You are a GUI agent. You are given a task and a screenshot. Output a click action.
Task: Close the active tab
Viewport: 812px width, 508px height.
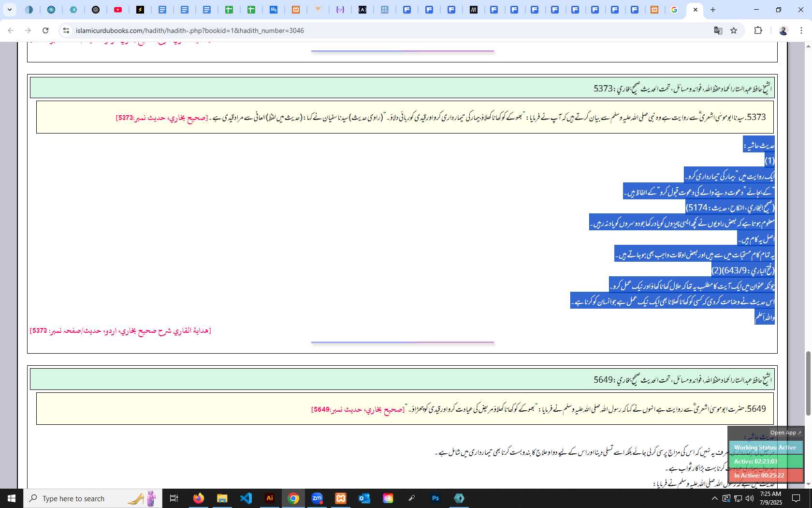click(695, 10)
